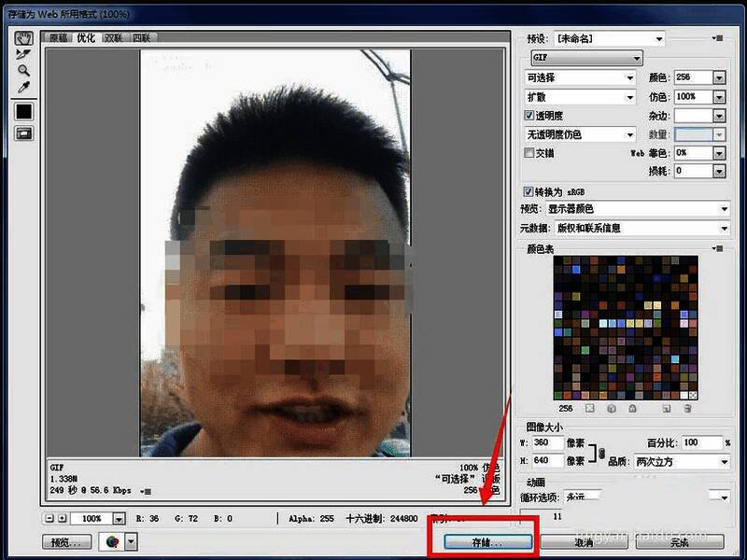Switch to the 原稿 tab
747x560 pixels.
point(60,38)
